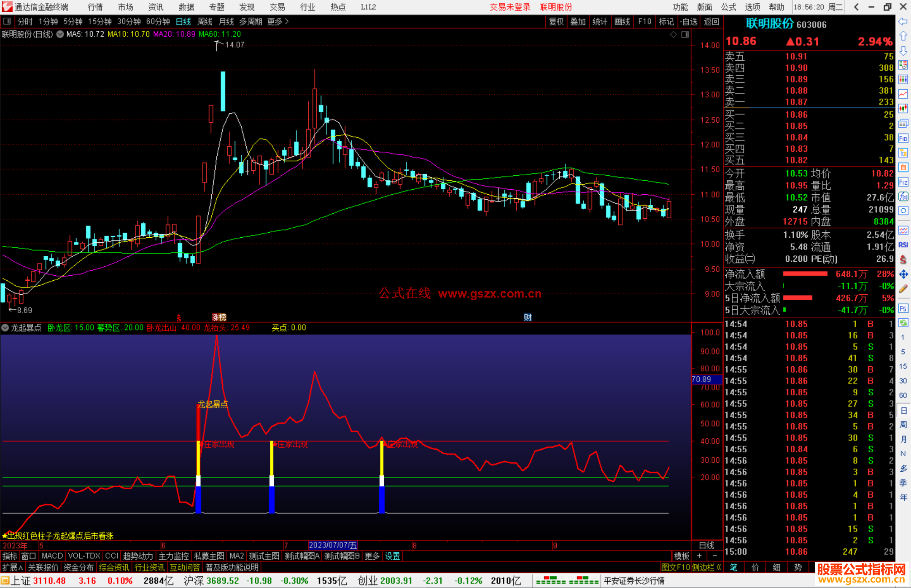The height and width of the screenshot is (588, 911).
Task: Open the 模板 template selector
Action: (x=682, y=556)
